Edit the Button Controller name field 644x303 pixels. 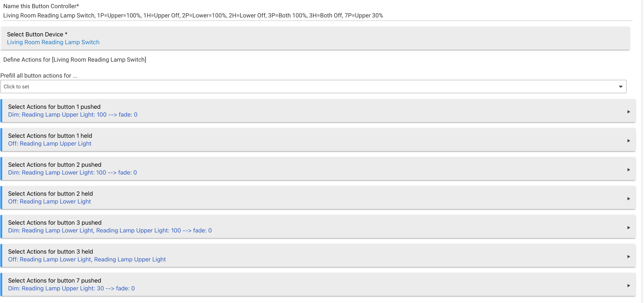[318, 16]
